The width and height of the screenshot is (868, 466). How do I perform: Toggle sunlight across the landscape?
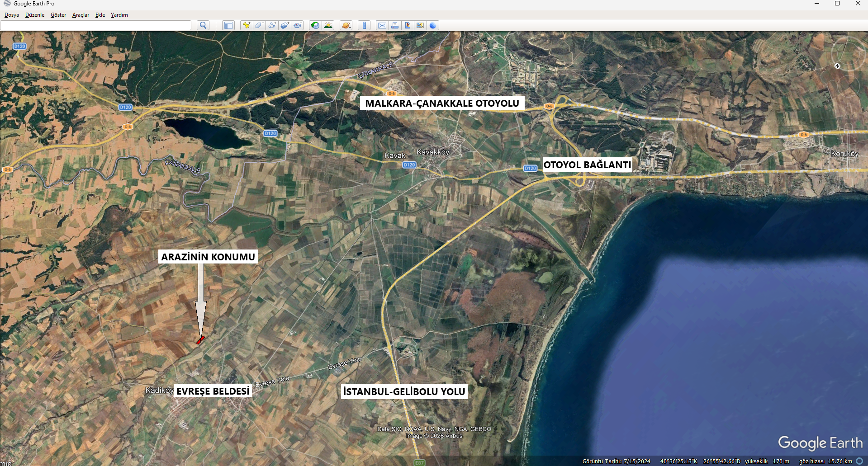click(328, 25)
